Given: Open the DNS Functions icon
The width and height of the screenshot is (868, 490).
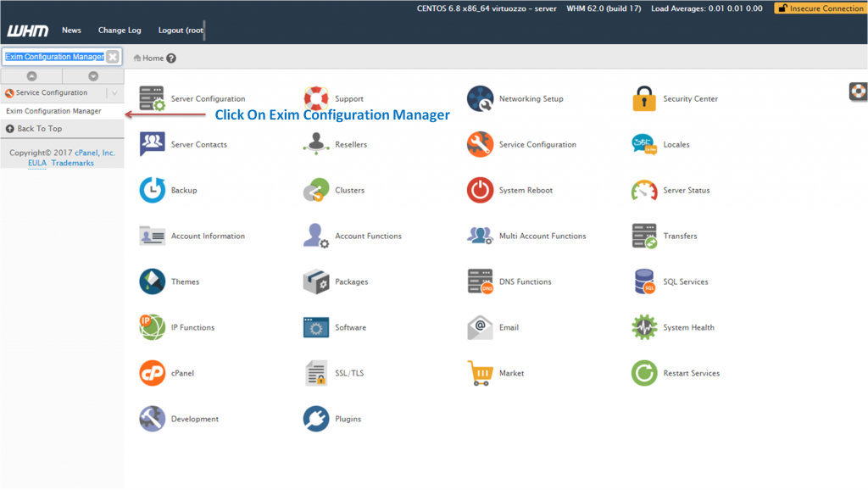Looking at the screenshot, I should (x=480, y=281).
